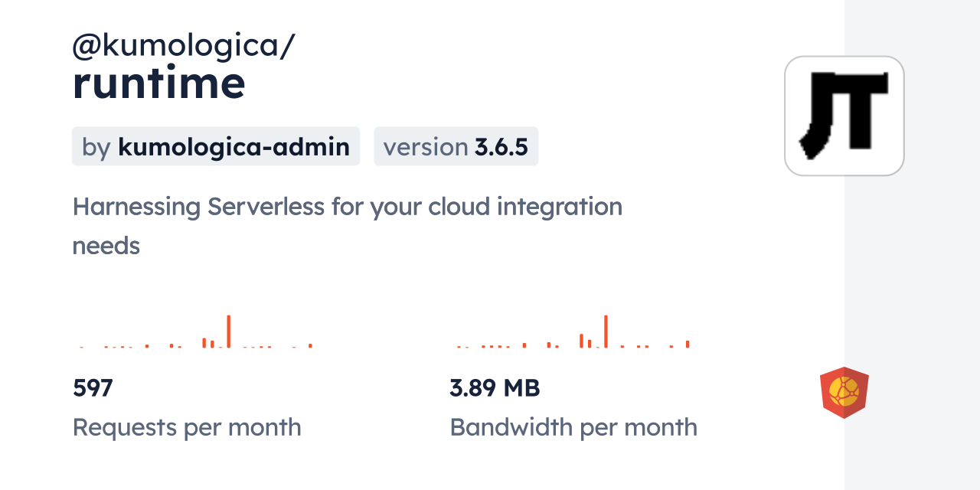
Task: Click the @kumologica/ scope name
Action: [183, 46]
